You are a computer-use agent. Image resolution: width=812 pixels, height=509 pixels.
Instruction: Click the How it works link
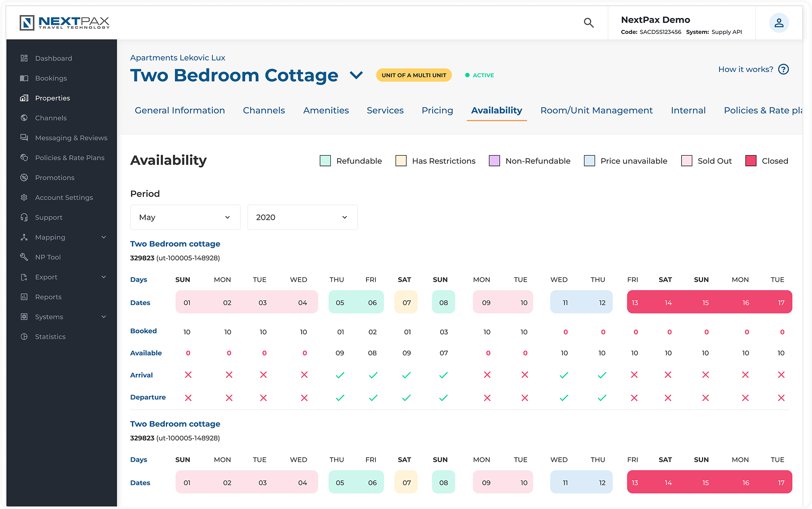point(746,69)
